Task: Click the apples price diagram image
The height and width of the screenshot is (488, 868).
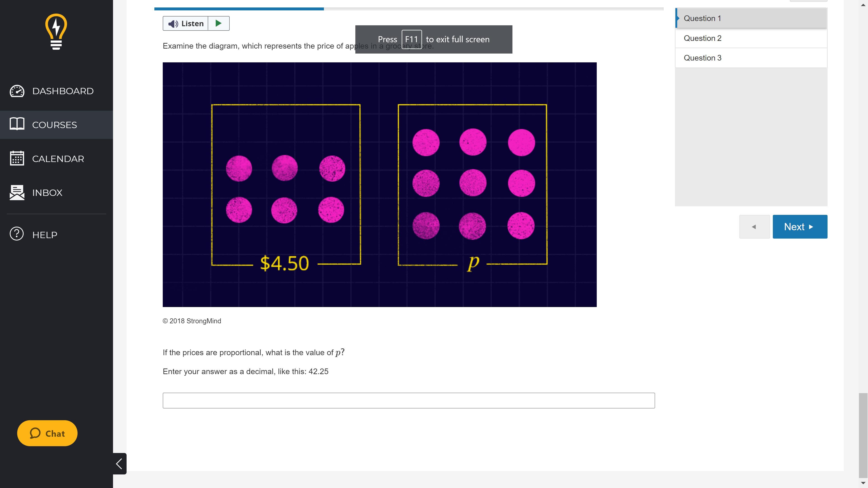Action: click(380, 185)
